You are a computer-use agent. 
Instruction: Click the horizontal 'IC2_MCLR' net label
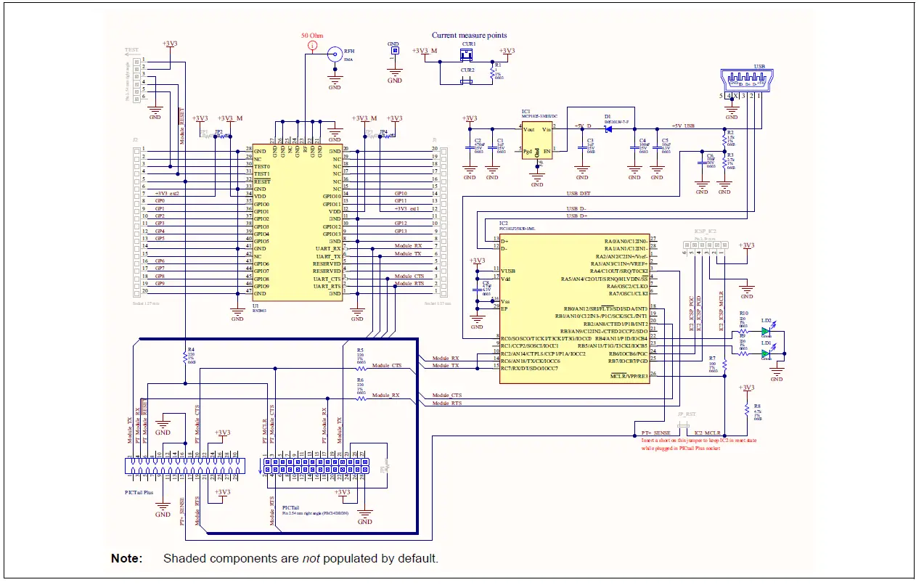707,433
